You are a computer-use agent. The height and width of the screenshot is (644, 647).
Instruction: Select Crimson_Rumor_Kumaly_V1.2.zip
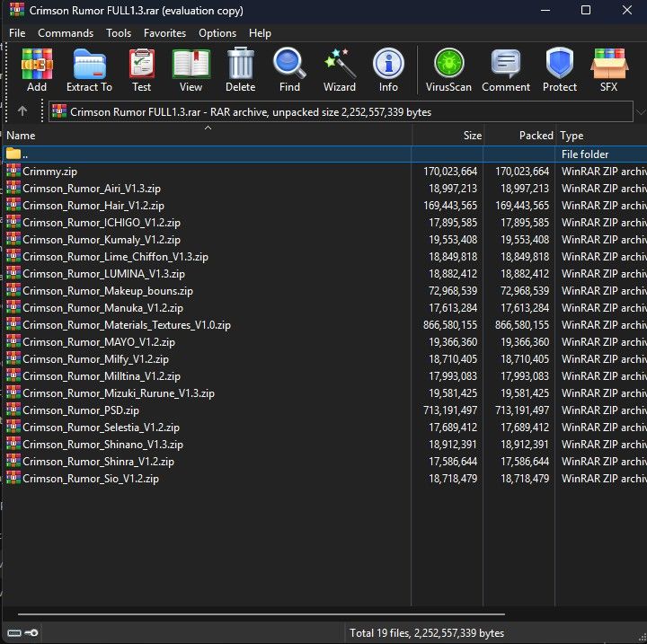pyautogui.click(x=102, y=239)
